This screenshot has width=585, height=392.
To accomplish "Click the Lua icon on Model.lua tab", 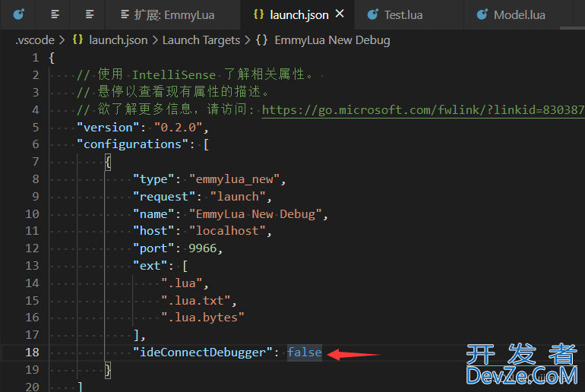I will click(x=482, y=14).
